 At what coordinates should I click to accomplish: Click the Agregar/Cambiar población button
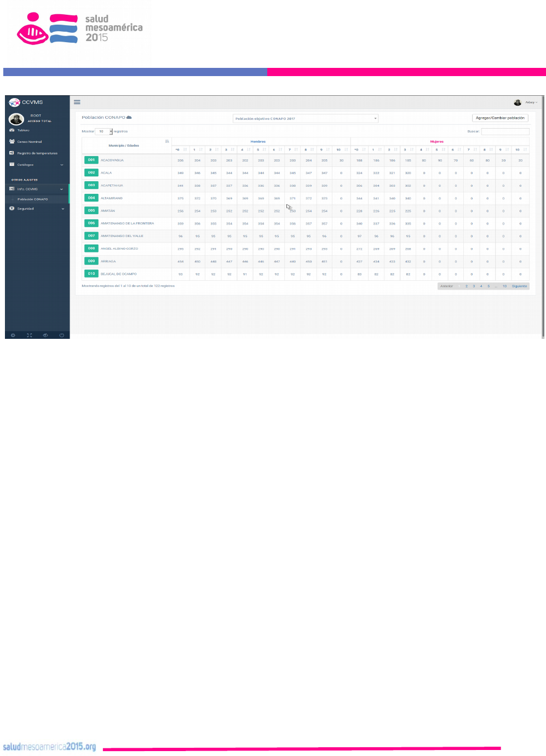click(500, 118)
